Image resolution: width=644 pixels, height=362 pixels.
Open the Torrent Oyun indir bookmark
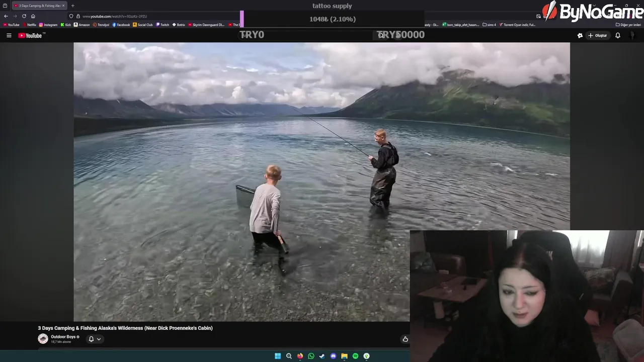pos(518,25)
